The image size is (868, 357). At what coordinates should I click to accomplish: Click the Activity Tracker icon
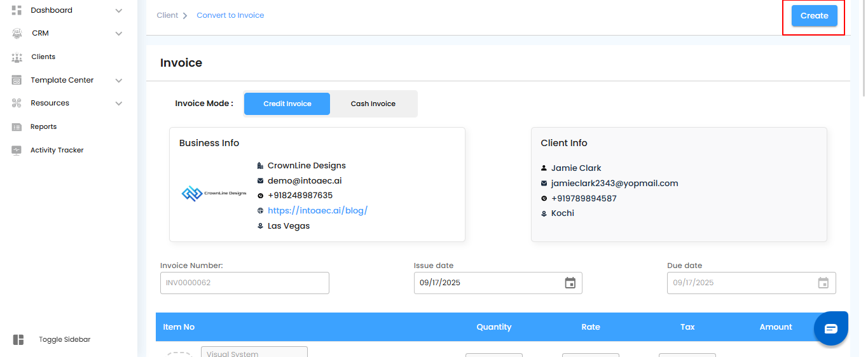coord(17,151)
